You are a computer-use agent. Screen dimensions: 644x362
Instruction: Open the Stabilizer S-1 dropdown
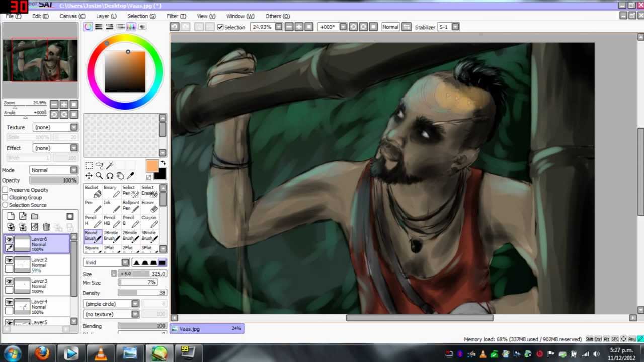[x=455, y=27]
